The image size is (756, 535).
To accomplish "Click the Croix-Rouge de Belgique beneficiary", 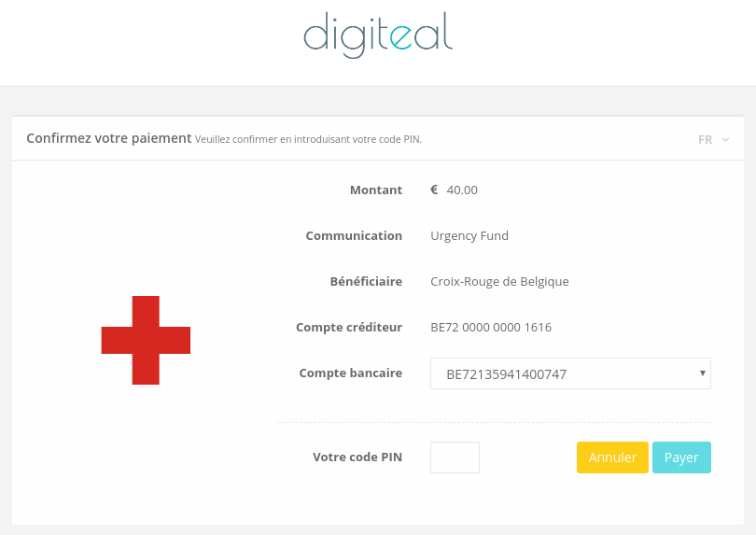I will tap(499, 282).
